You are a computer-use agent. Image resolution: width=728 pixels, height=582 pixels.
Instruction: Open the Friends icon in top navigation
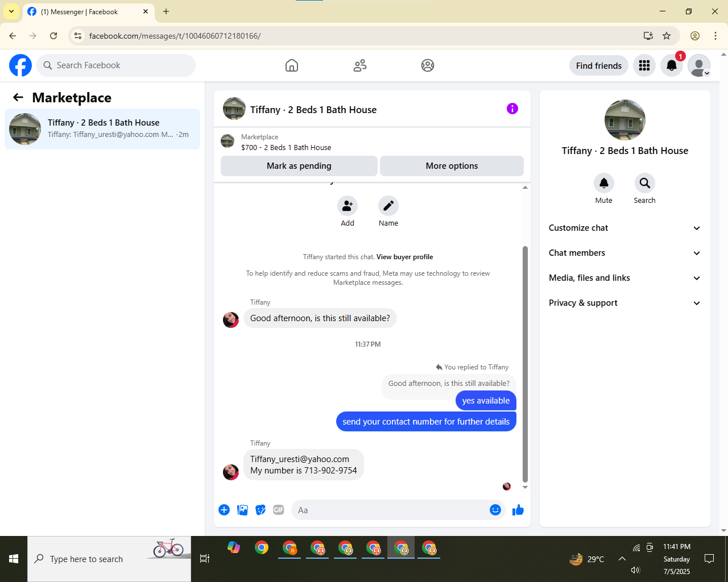(360, 65)
